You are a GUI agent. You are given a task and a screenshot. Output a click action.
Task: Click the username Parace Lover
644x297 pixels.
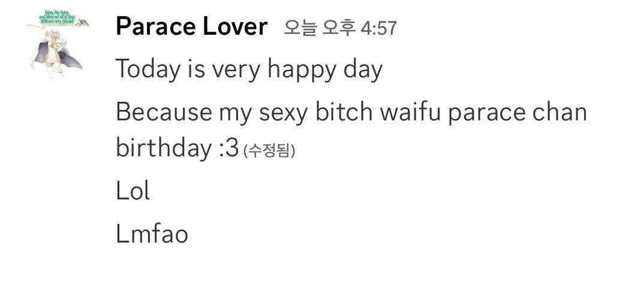191,26
